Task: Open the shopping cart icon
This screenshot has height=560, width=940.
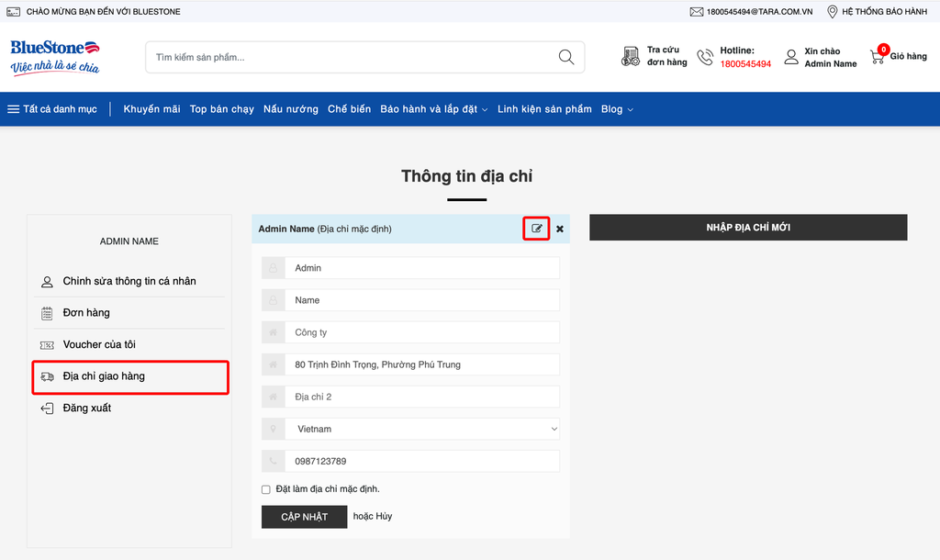Action: click(878, 56)
